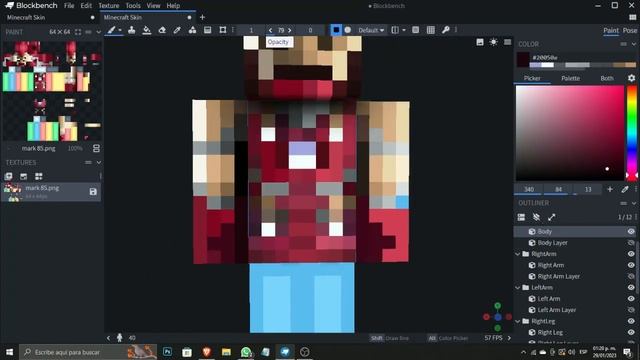The width and height of the screenshot is (640, 360).
Task: Select the Paint Brush tool
Action: (111, 30)
